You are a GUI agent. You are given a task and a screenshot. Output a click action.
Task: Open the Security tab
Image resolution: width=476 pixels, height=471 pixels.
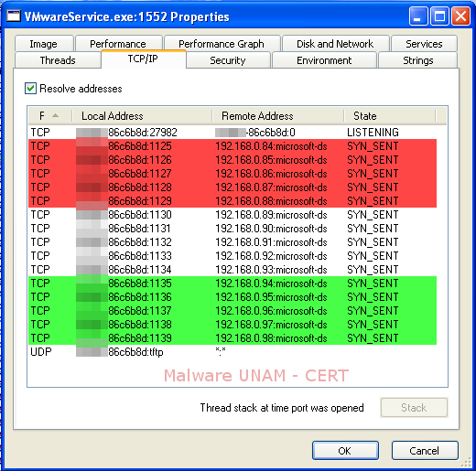228,60
